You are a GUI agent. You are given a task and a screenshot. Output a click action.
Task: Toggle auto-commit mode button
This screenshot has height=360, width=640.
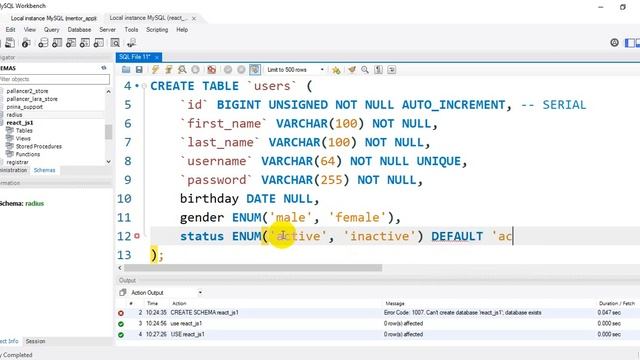pos(255,70)
